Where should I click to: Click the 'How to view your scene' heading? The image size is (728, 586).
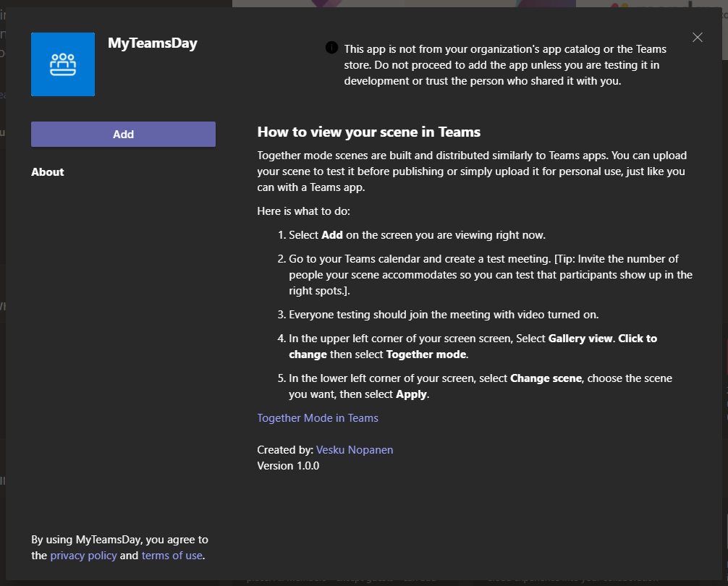click(x=369, y=132)
